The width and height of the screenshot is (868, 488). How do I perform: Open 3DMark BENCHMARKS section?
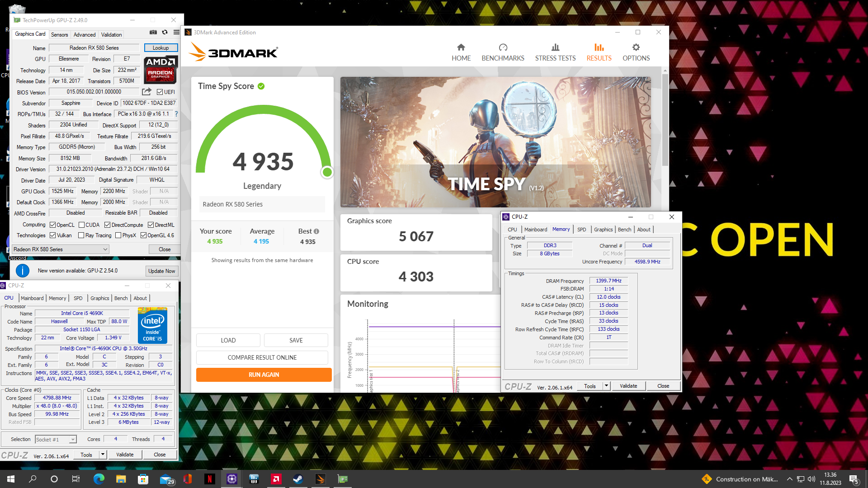point(503,52)
